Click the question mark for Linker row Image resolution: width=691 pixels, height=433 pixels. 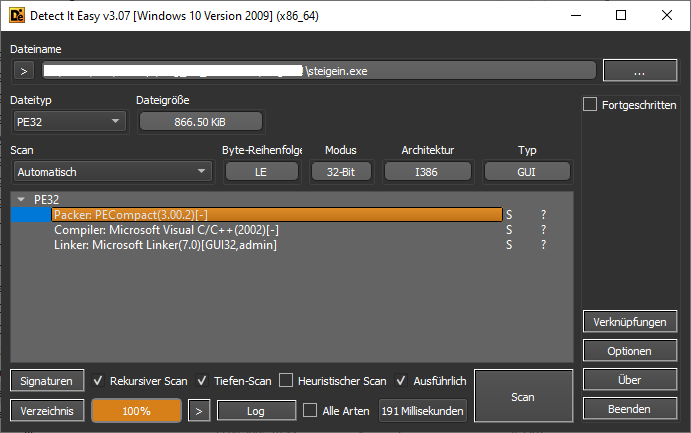pyautogui.click(x=544, y=245)
